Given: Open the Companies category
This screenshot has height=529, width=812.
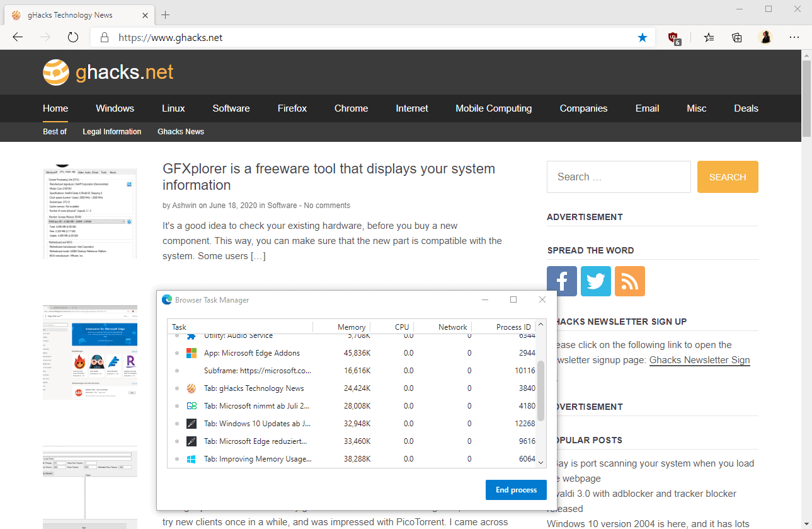Looking at the screenshot, I should [x=584, y=108].
